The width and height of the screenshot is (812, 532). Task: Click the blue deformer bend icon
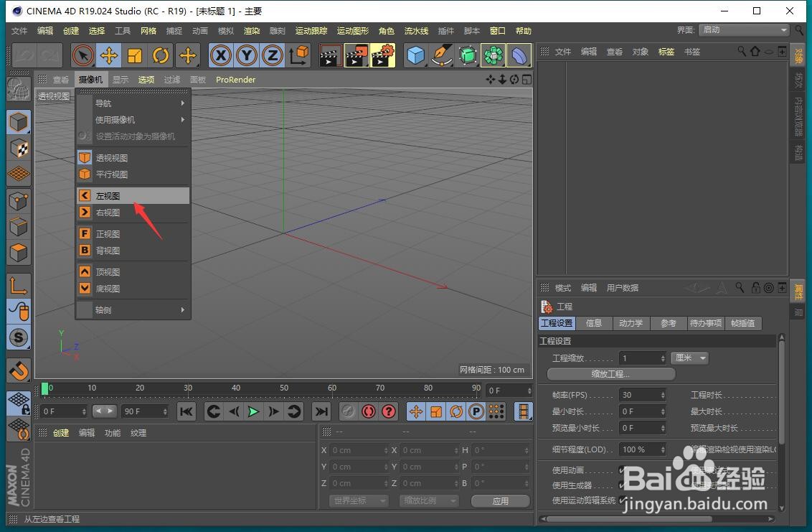click(x=519, y=55)
